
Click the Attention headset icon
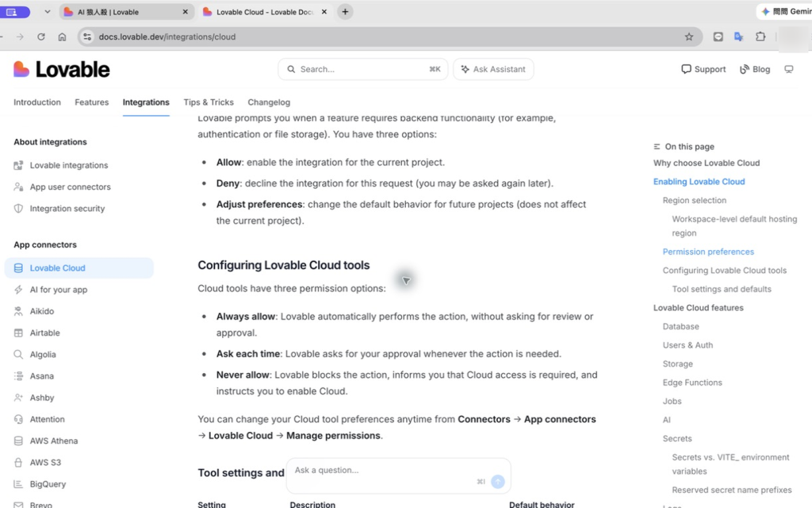(x=18, y=419)
